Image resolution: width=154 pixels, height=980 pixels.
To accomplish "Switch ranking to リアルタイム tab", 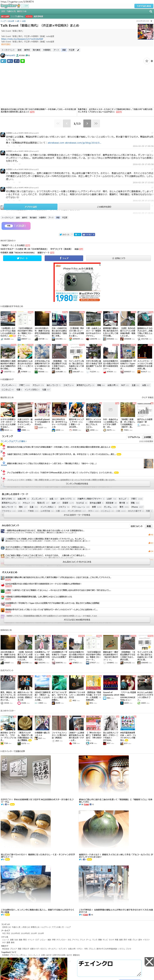I will coord(133,437).
